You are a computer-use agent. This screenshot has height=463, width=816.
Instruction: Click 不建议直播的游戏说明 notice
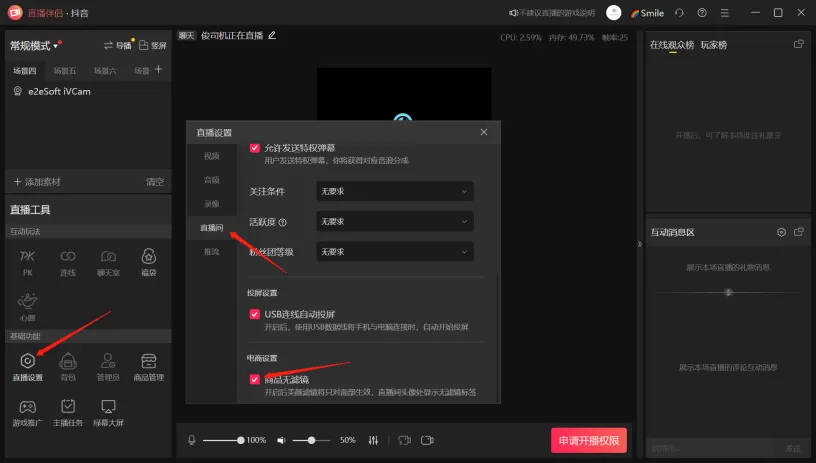[x=552, y=13]
